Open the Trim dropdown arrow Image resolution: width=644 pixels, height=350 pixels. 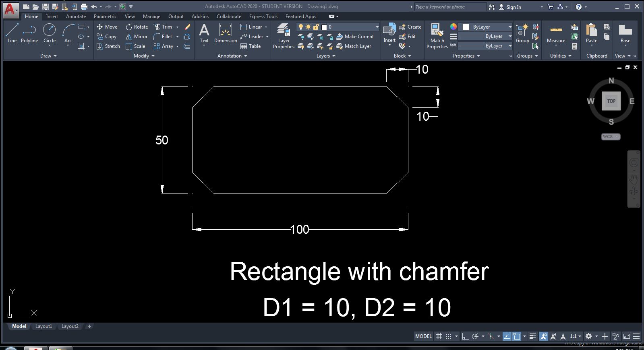pos(177,27)
